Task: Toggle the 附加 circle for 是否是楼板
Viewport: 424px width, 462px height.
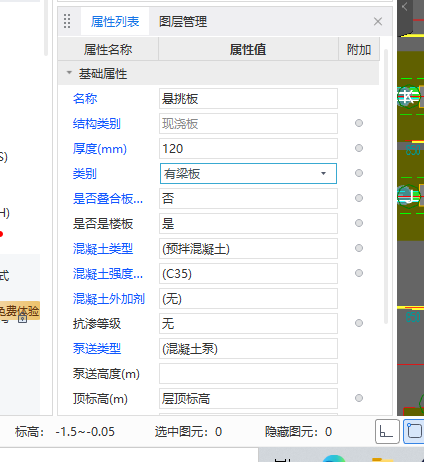Action: click(359, 223)
